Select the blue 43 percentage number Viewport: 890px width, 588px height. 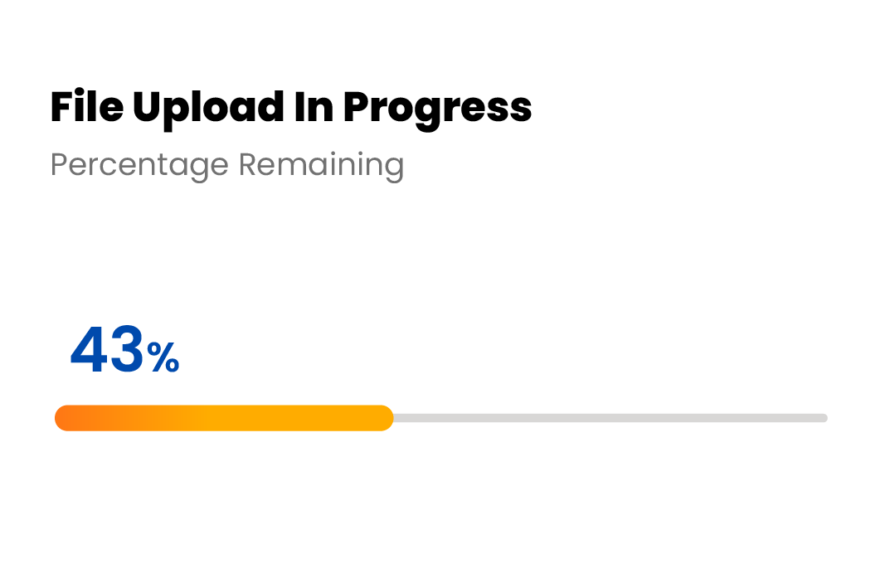click(107, 349)
